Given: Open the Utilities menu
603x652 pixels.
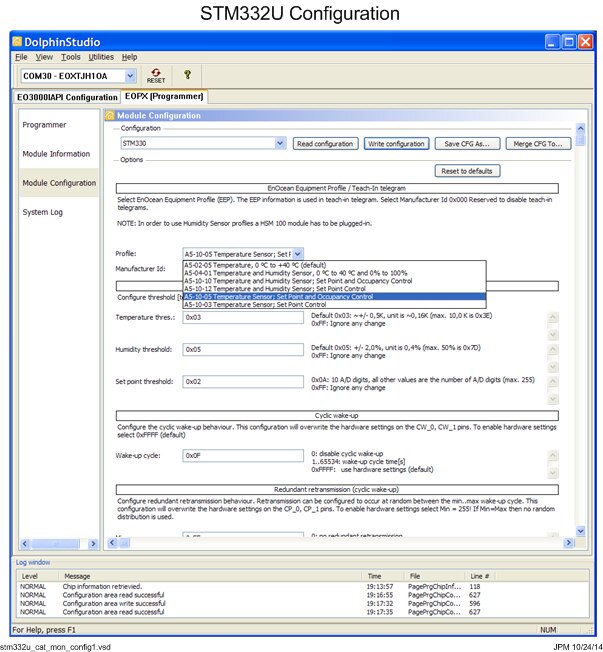Looking at the screenshot, I should (x=101, y=57).
